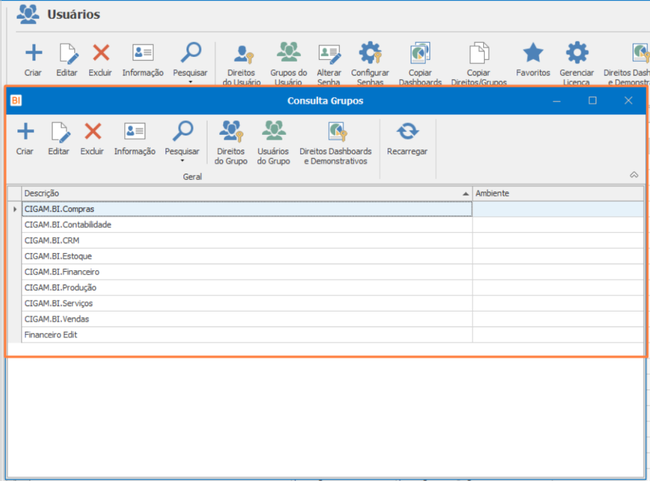Click Editar in the Consulta Grupos toolbar
This screenshot has width=650, height=481.
(x=59, y=138)
